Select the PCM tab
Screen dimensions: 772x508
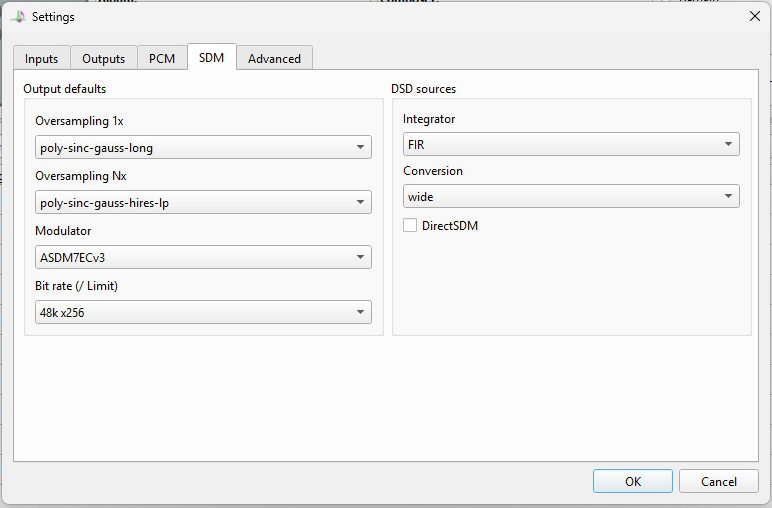point(162,59)
